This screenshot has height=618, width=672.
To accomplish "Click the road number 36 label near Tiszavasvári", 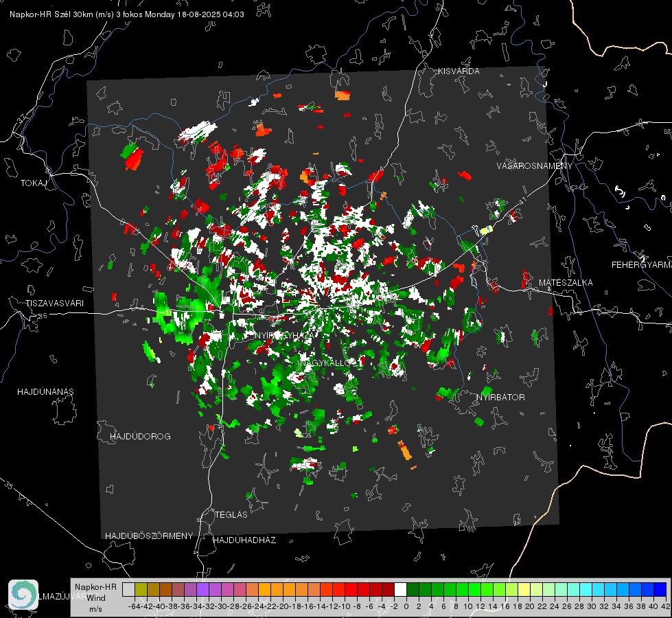I will click(43, 316).
